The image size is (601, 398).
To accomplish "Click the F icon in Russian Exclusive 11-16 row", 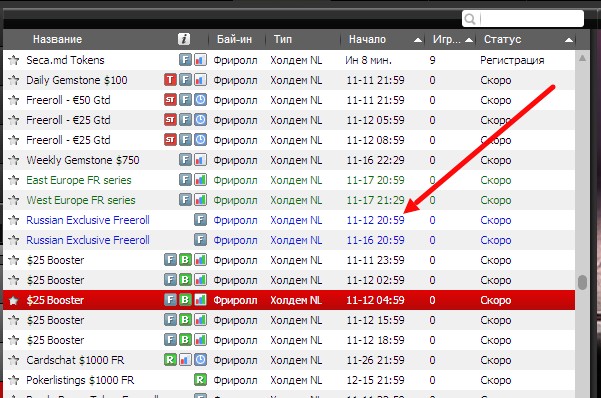I will click(x=200, y=240).
